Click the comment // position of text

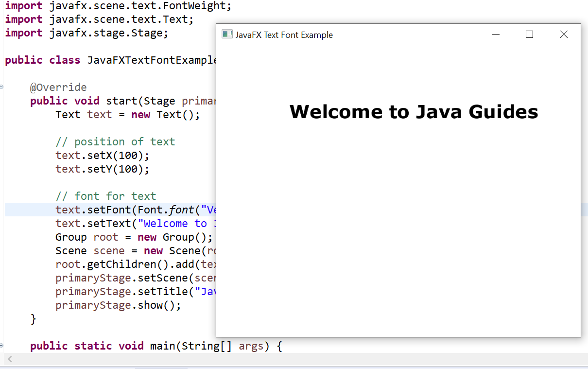click(115, 141)
